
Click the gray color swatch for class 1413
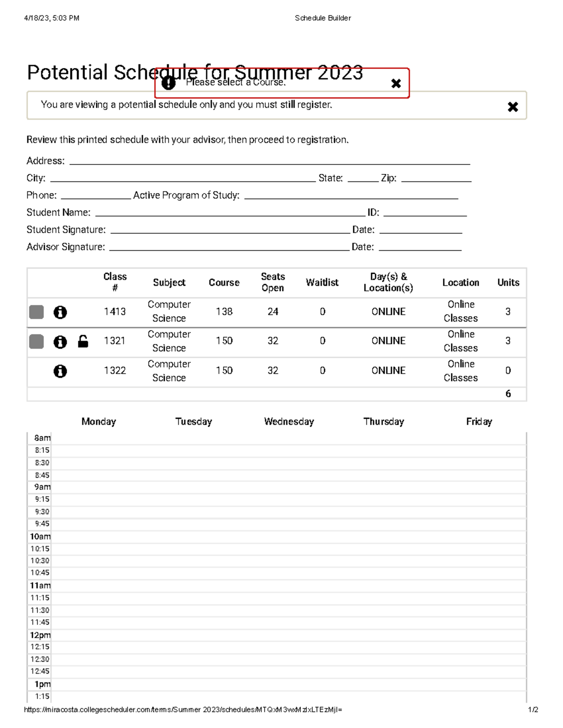(x=37, y=312)
